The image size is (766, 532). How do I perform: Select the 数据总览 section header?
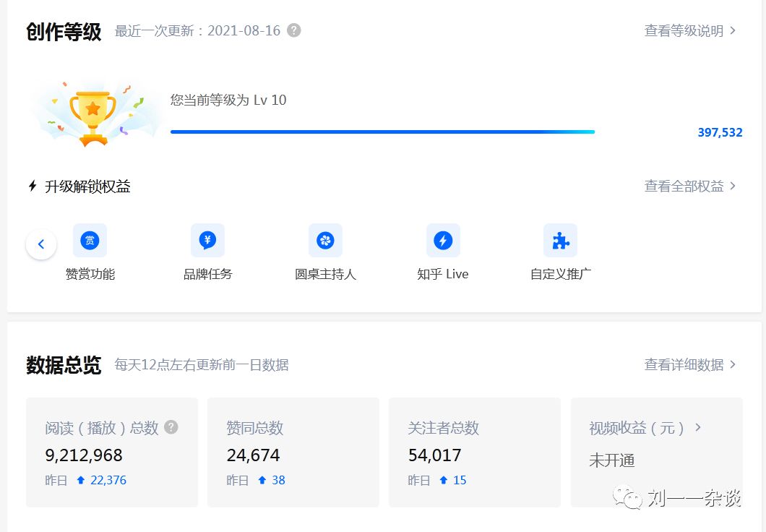[64, 365]
